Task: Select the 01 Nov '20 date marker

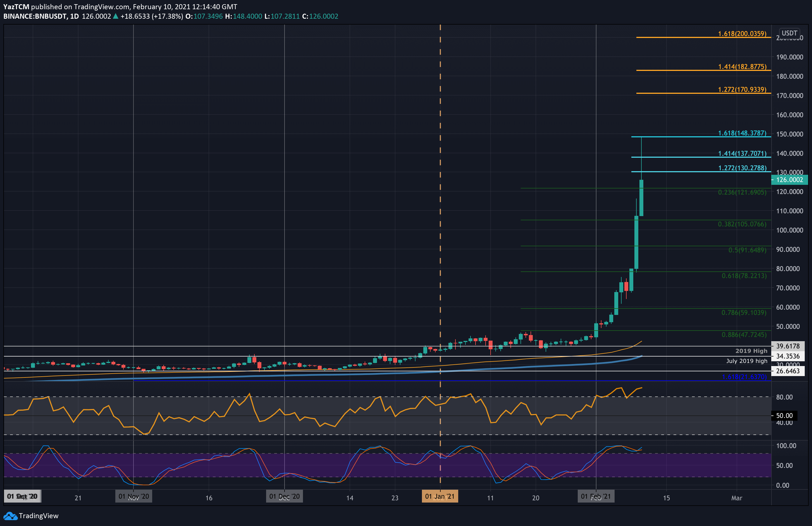Action: click(x=133, y=496)
